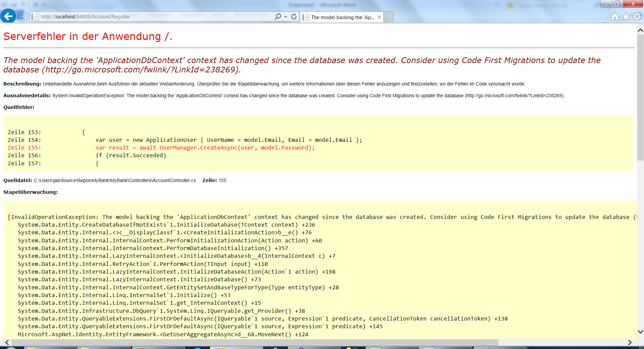Click the CreateDatabaseIfNotExists stack trace line

click(166, 225)
